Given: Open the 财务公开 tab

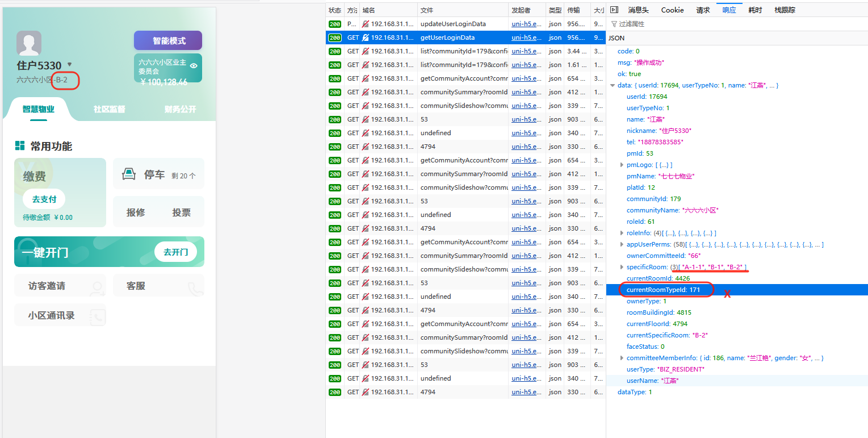Looking at the screenshot, I should pos(180,109).
